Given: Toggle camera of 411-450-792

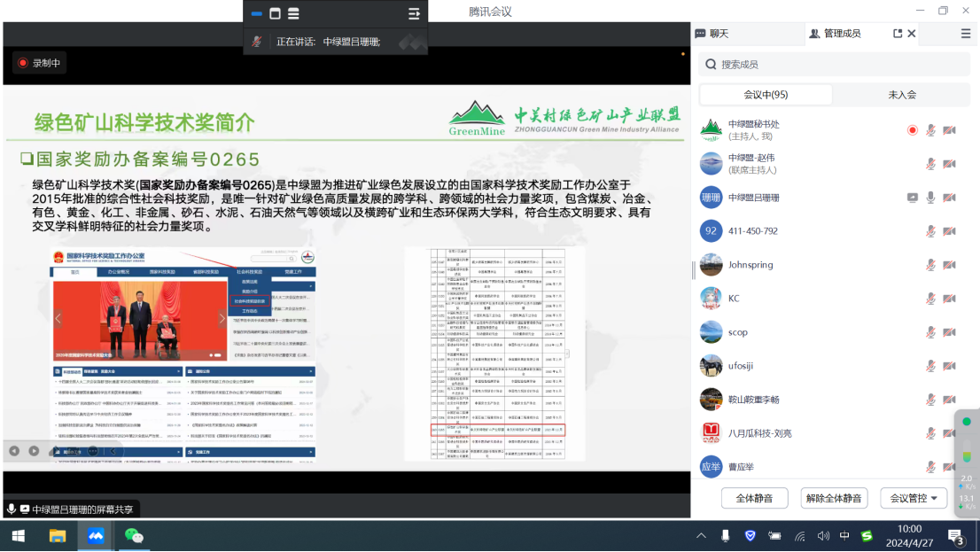Looking at the screenshot, I should (x=949, y=231).
